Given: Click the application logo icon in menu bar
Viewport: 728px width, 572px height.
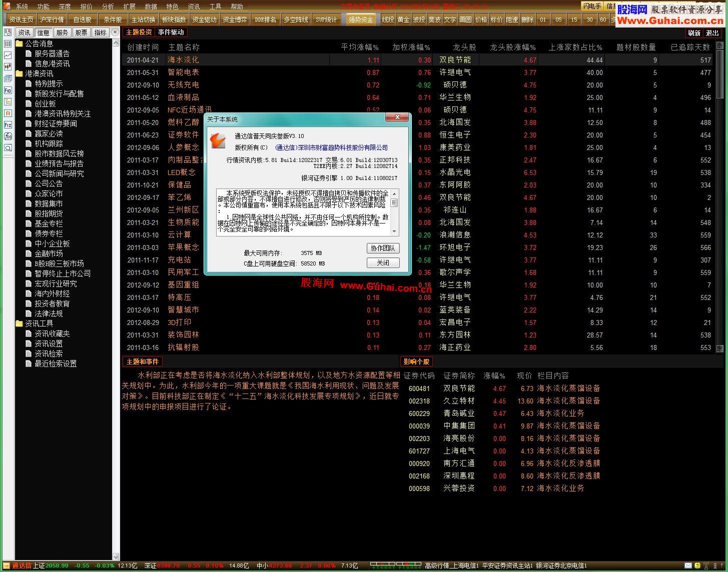Looking at the screenshot, I should coord(7,6).
